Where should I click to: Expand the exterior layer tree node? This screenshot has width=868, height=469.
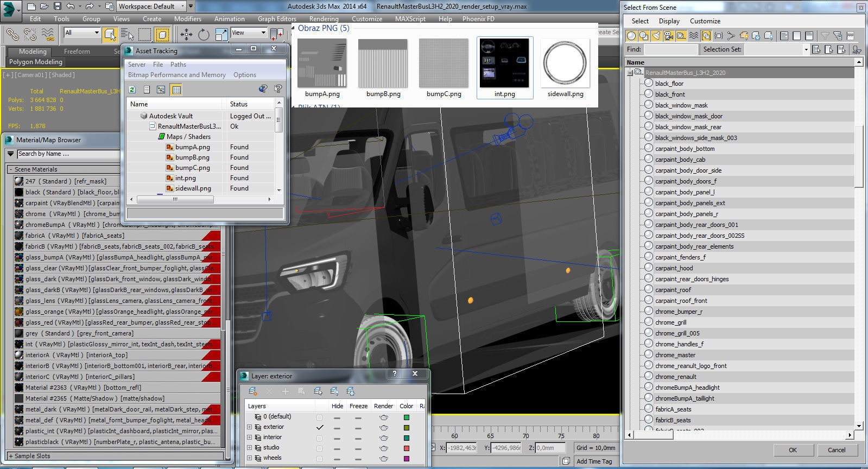[x=250, y=427]
